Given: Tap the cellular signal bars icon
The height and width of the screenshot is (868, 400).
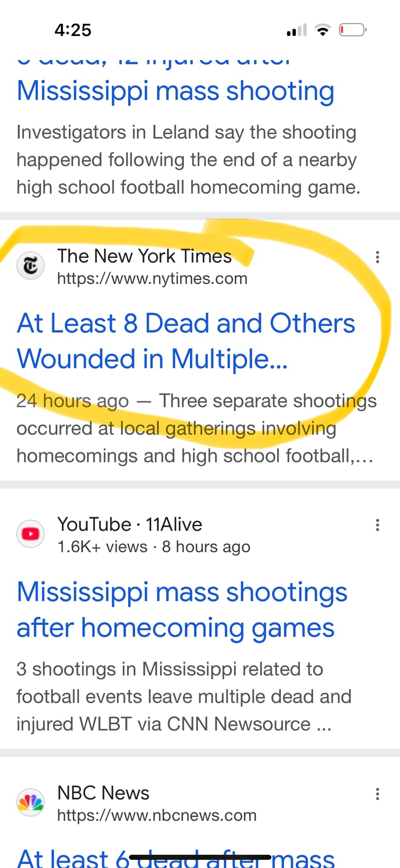Looking at the screenshot, I should 297,30.
